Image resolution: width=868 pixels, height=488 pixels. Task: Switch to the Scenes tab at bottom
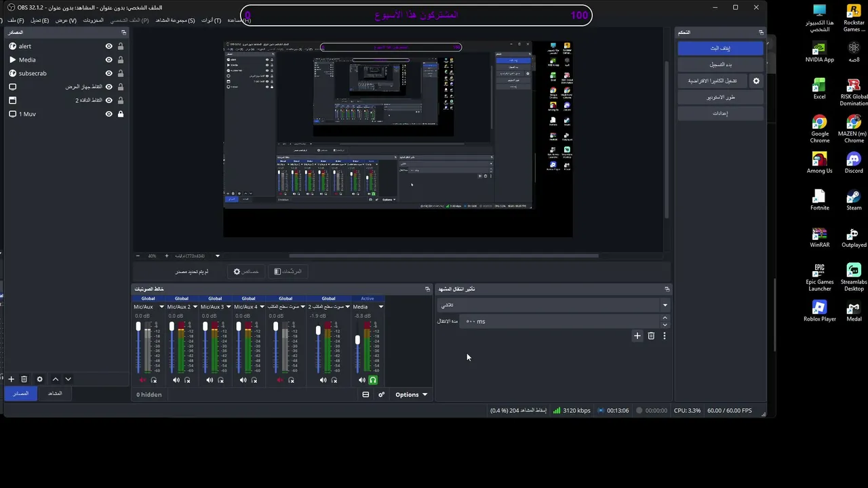tap(55, 394)
